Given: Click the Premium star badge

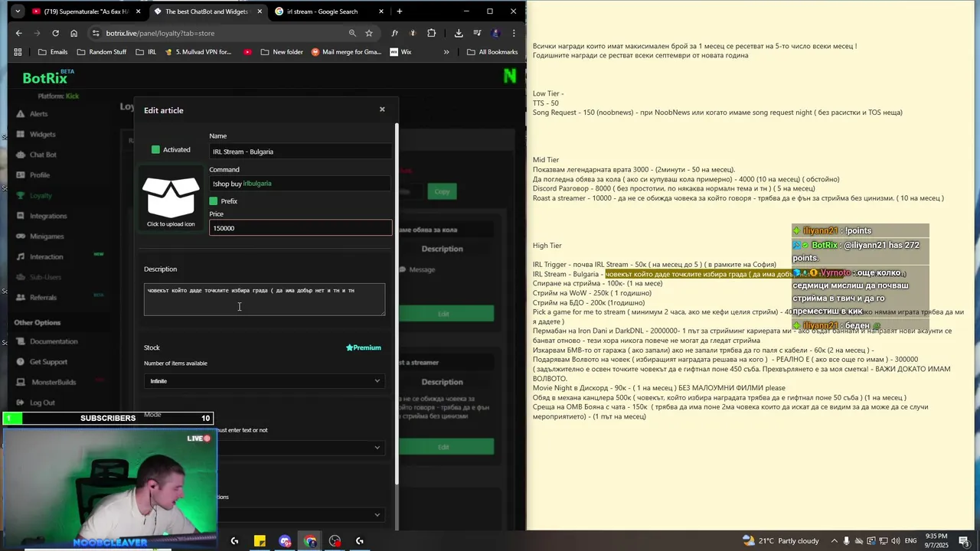Looking at the screenshot, I should [364, 347].
